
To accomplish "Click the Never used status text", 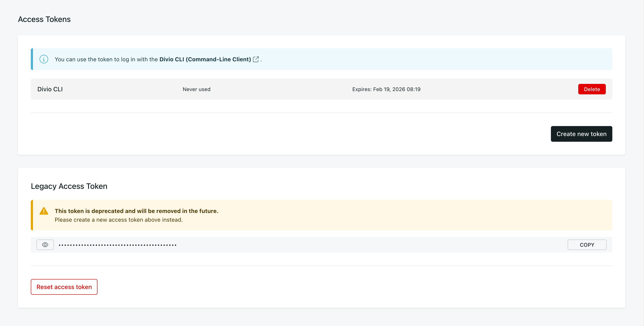I will click(197, 89).
